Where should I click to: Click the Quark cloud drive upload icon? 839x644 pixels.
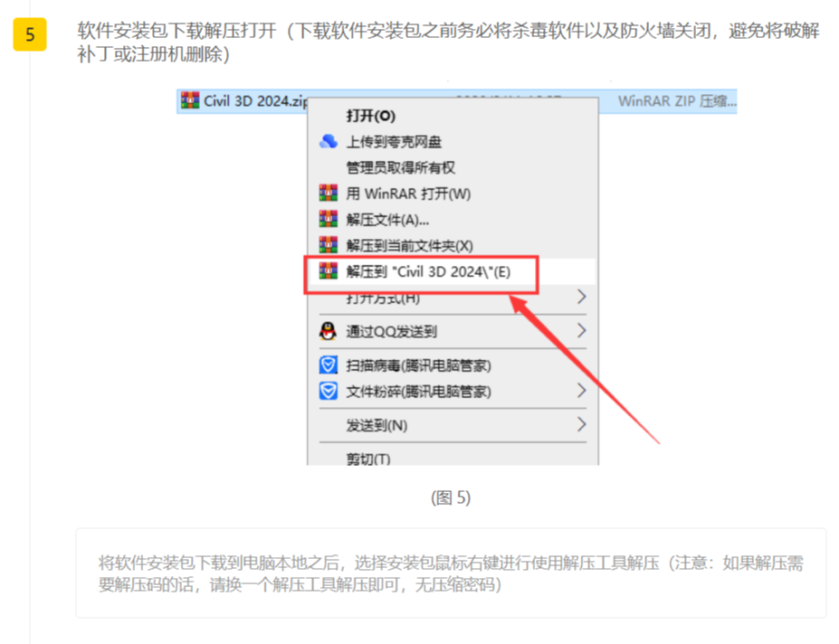click(328, 141)
